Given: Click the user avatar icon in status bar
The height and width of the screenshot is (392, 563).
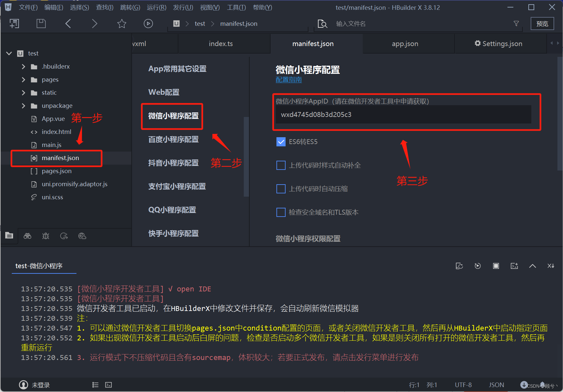Looking at the screenshot, I should pos(24,385).
